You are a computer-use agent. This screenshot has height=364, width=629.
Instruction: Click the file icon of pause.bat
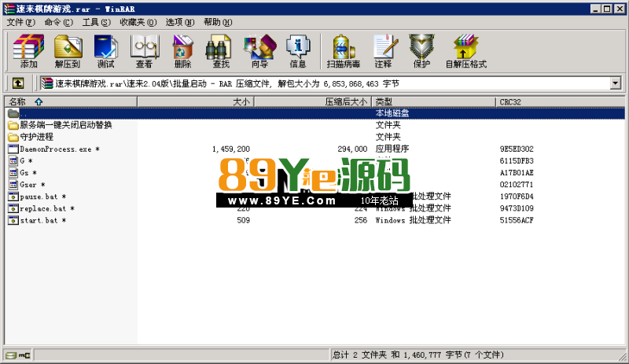[x=13, y=197]
